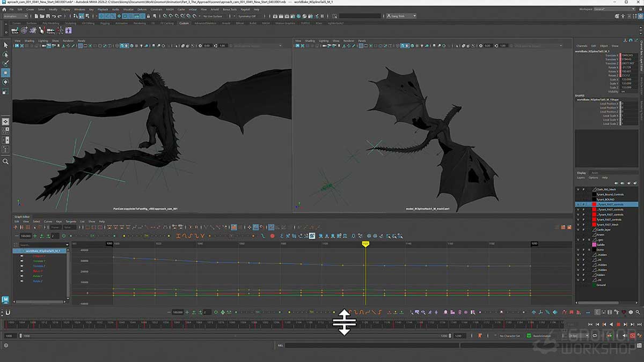Disable visibility for the Ground layer
This screenshot has height=362, width=644.
point(579,285)
